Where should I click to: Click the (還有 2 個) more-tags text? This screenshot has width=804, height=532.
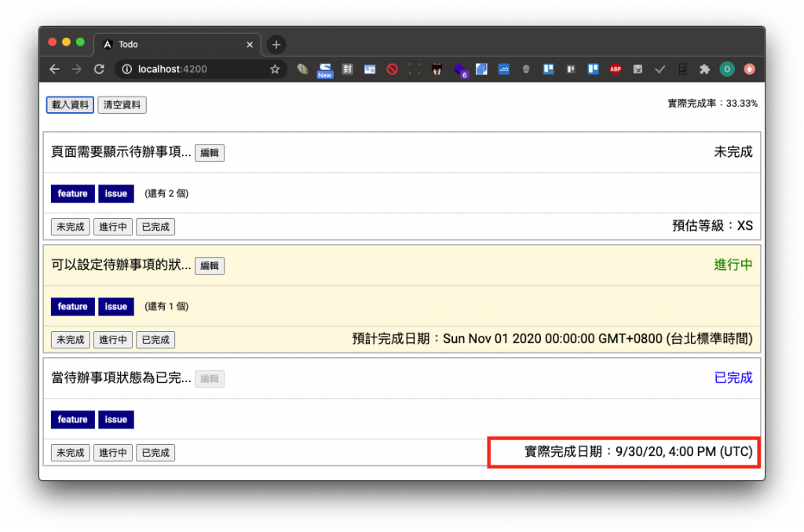(x=166, y=194)
